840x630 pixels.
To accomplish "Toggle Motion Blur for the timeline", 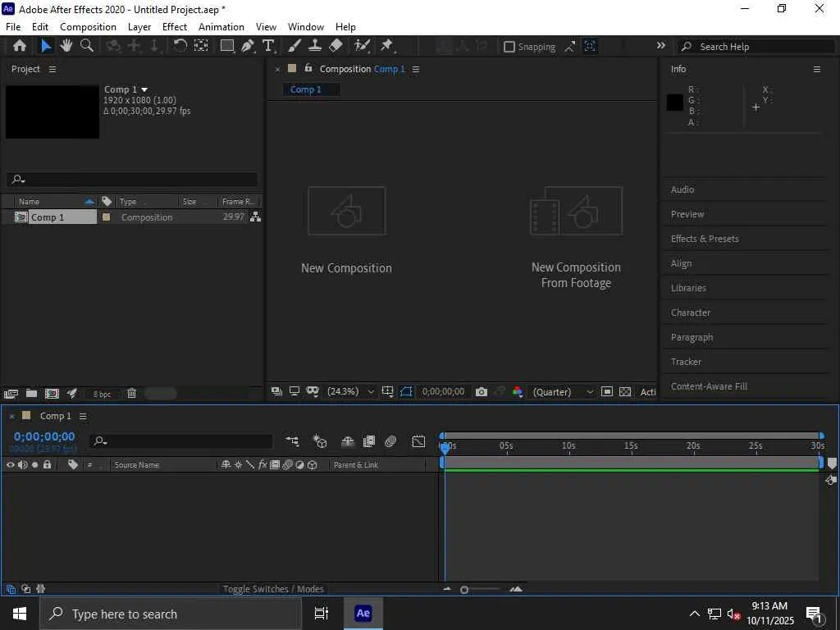I will 390,441.
